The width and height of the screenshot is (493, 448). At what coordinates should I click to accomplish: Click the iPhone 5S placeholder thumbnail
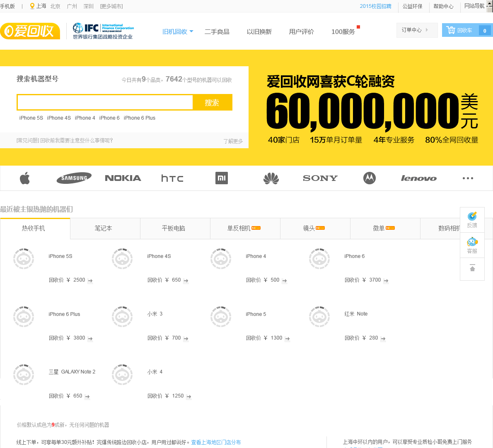pyautogui.click(x=24, y=258)
